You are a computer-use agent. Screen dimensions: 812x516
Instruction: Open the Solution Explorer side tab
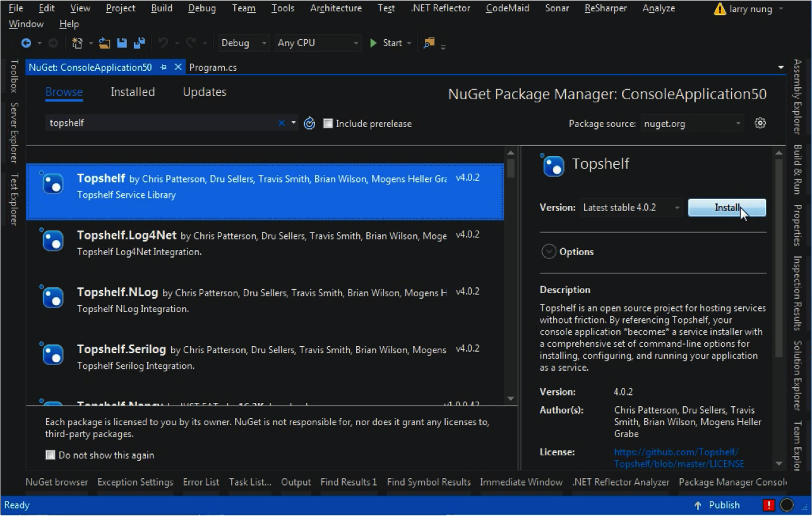pos(798,376)
